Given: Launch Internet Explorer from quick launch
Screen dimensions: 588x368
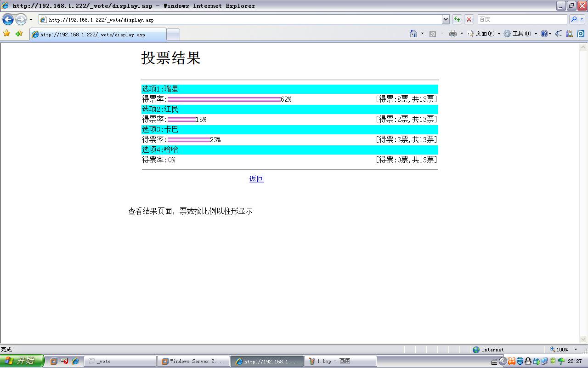Looking at the screenshot, I should [x=76, y=361].
